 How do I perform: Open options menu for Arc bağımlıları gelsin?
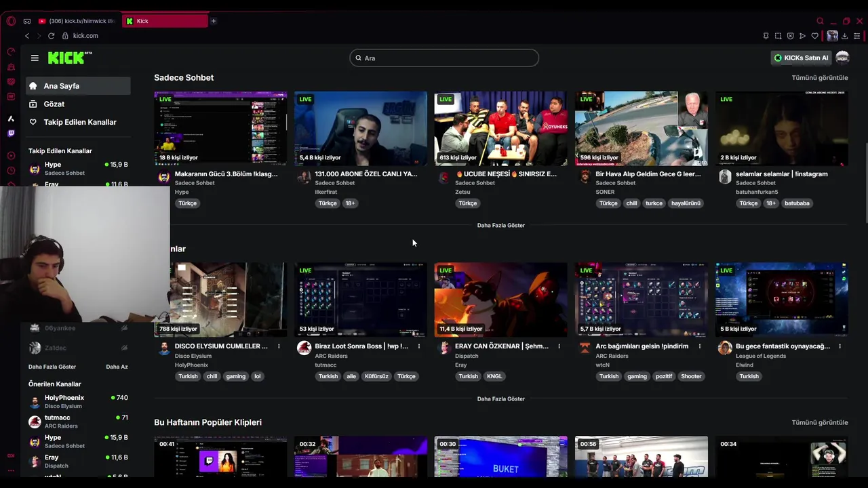click(699, 346)
